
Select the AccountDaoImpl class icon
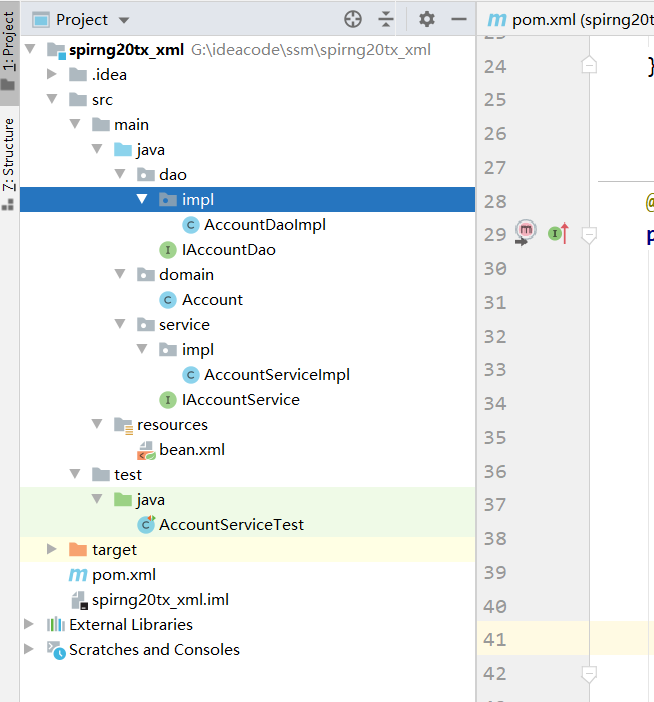(x=191, y=225)
